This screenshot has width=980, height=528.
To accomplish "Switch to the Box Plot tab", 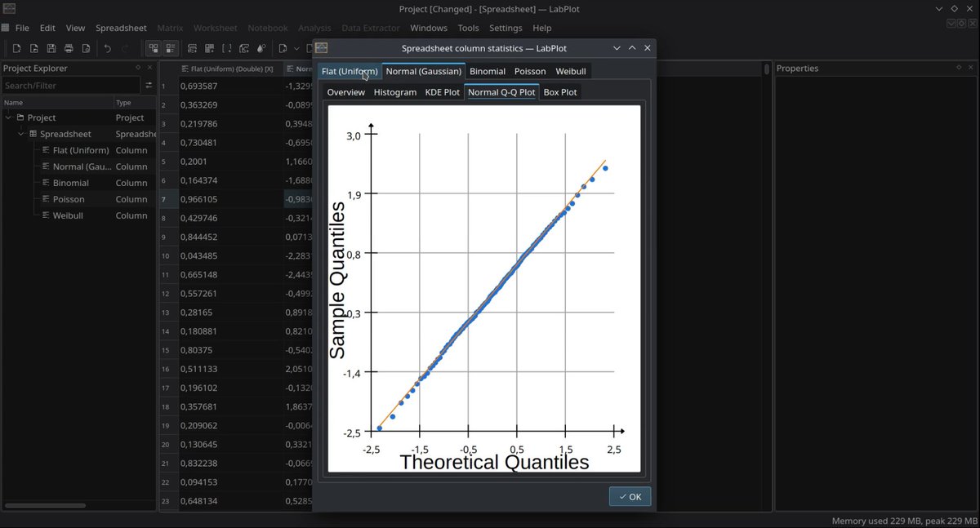I will [560, 91].
